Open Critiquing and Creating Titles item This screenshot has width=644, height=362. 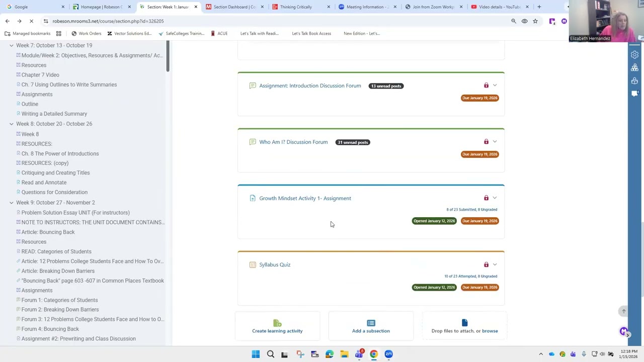tap(55, 173)
